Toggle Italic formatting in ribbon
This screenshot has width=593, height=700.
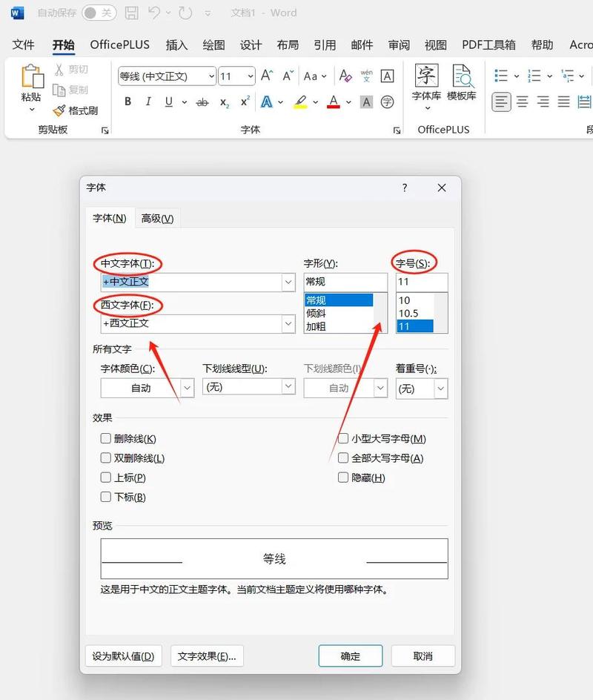(x=148, y=102)
